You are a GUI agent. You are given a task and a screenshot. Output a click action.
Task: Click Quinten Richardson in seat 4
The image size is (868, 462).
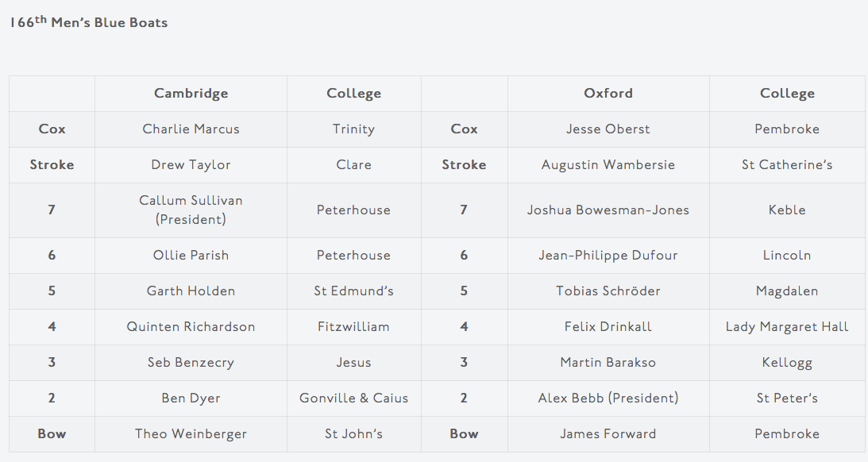pos(191,327)
